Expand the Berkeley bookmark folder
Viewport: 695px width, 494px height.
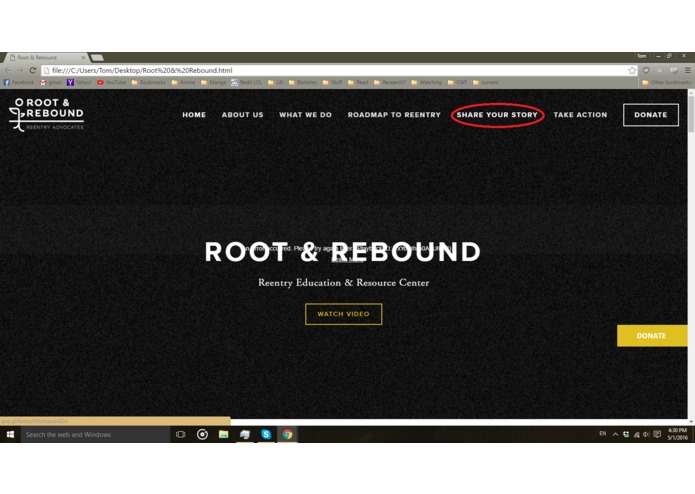(x=303, y=82)
